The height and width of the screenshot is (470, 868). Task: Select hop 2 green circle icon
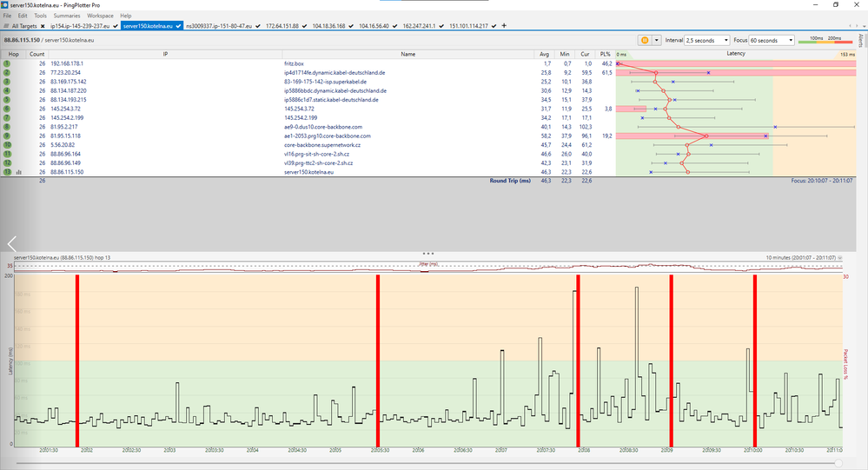[7, 72]
